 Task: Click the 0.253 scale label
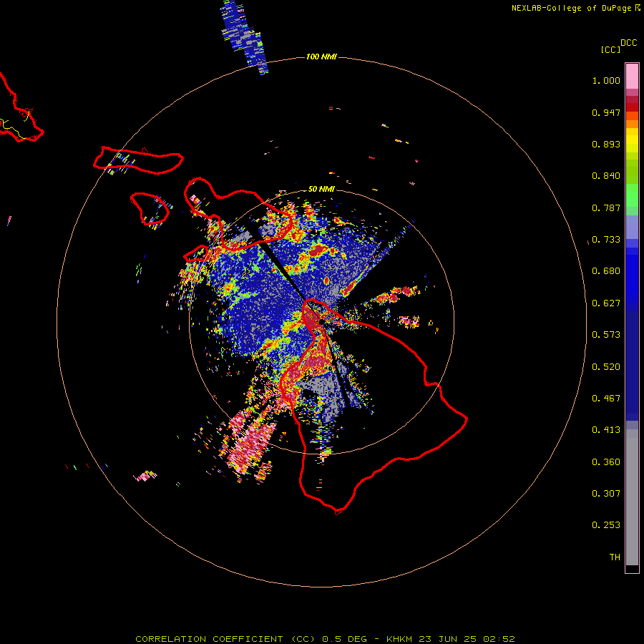[x=606, y=525]
